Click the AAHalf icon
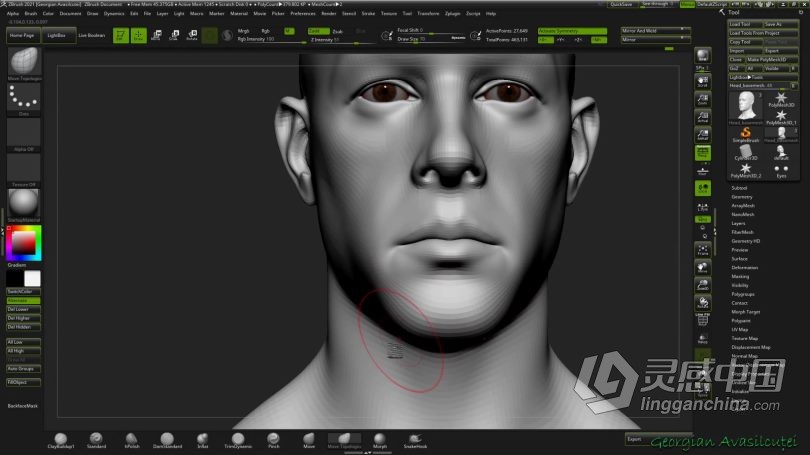This screenshot has height=455, width=810. tap(703, 135)
